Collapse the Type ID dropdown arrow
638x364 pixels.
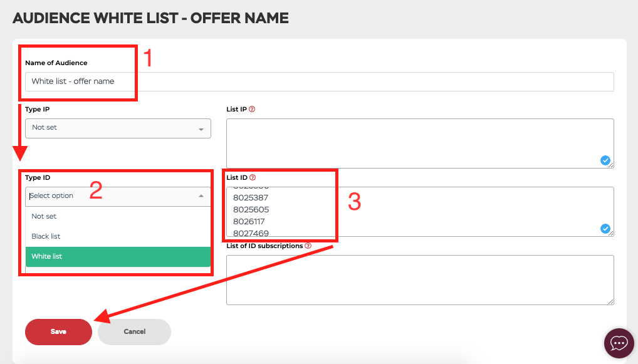[x=201, y=196]
